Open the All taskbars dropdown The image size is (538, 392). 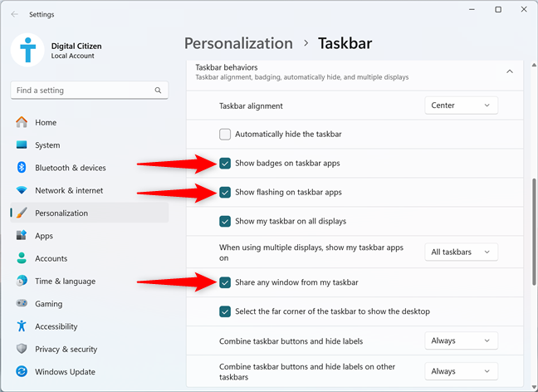(461, 252)
